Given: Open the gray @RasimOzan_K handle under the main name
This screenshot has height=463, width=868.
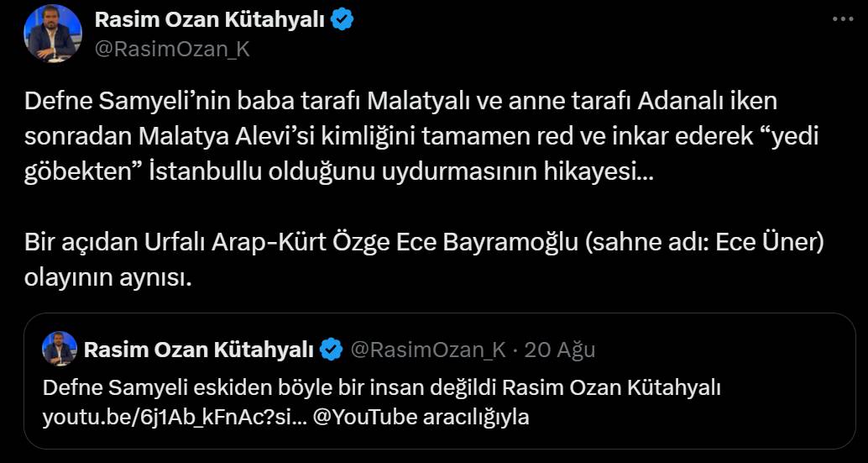Looking at the screenshot, I should (x=172, y=50).
